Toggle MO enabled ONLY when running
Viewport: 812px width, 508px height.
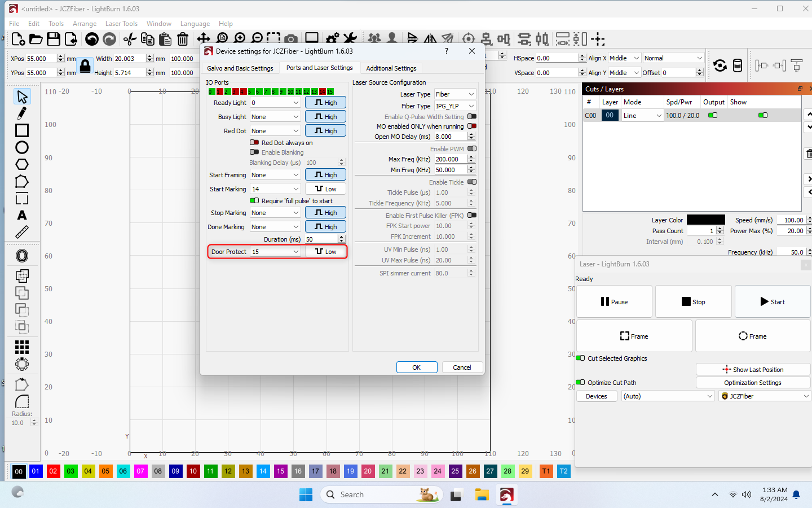tap(472, 126)
